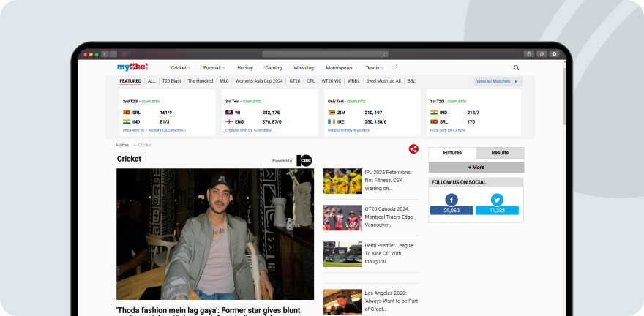Open the Twitter social icon
Viewport: 644px width, 316px height.
[497, 200]
